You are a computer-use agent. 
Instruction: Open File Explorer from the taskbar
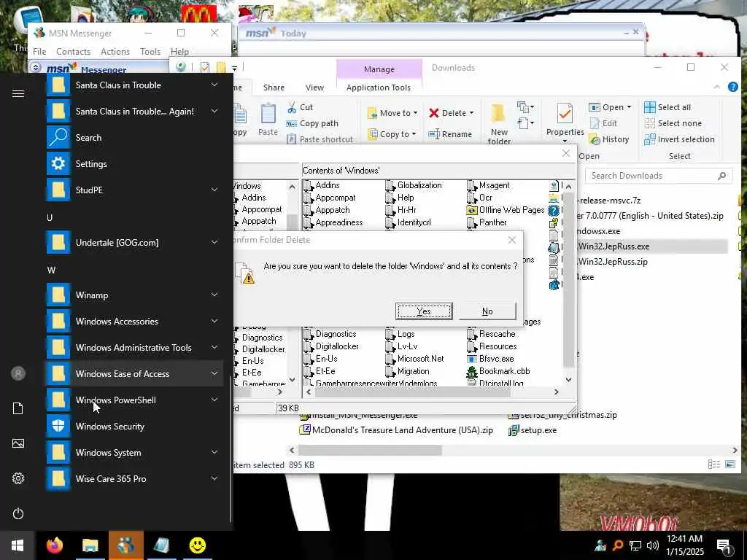point(90,545)
